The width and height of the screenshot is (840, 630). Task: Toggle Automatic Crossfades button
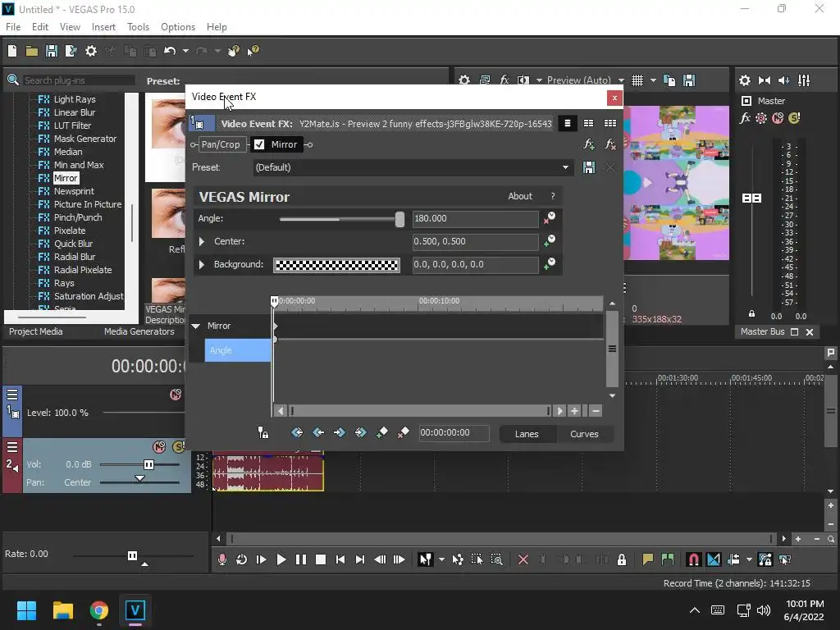point(714,559)
